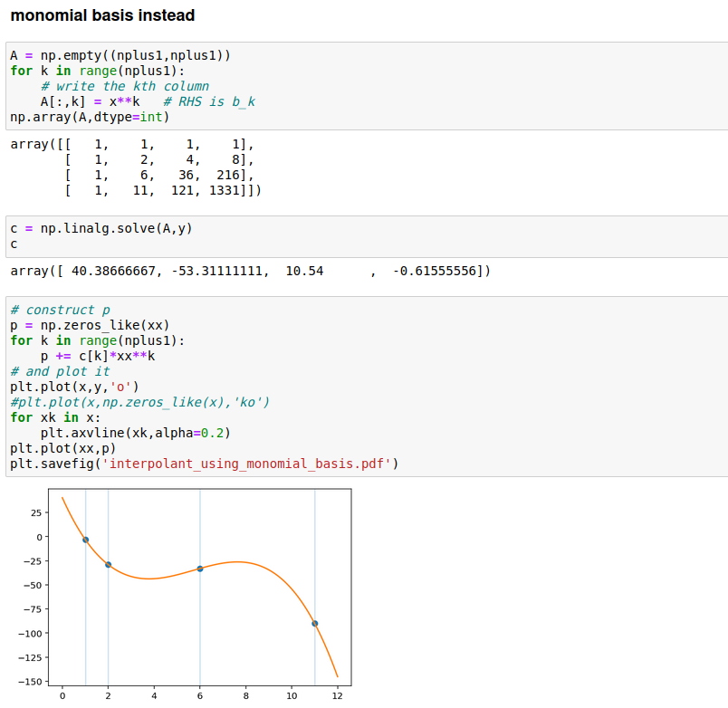
Task: Click the data point at x=11 on plot
Action: 315,624
